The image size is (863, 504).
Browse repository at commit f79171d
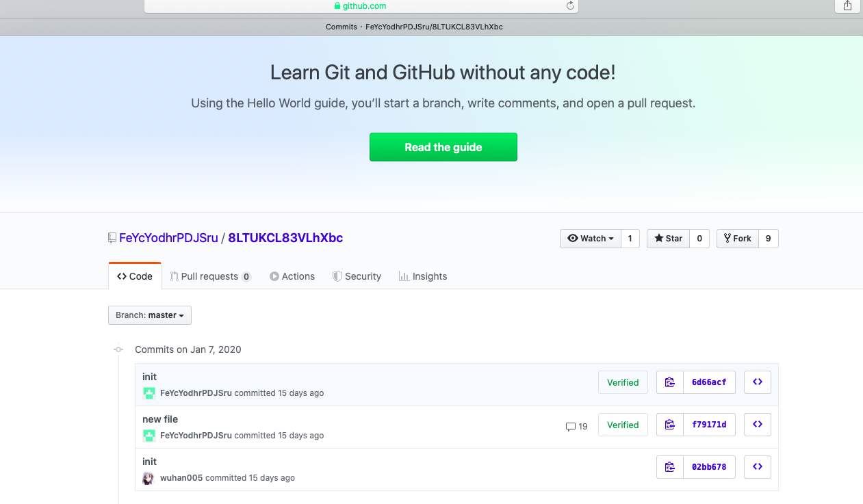tap(758, 425)
